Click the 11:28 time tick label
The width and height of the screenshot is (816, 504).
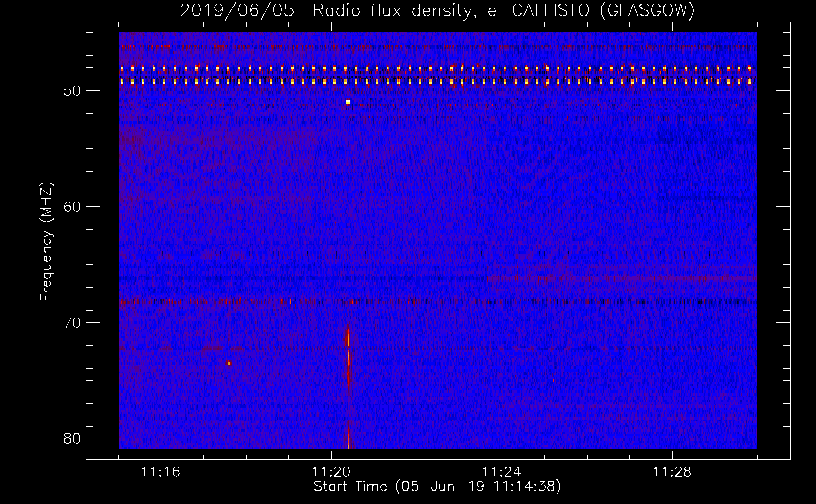point(672,472)
